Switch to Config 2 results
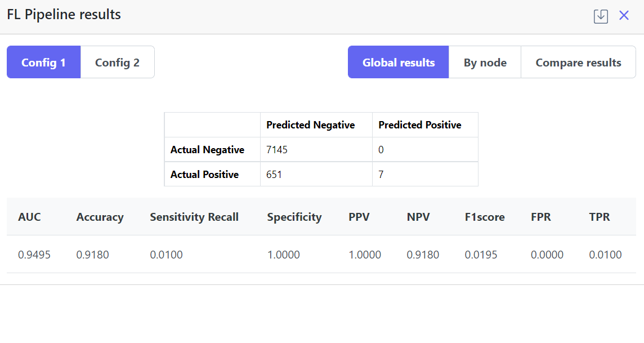 click(117, 63)
